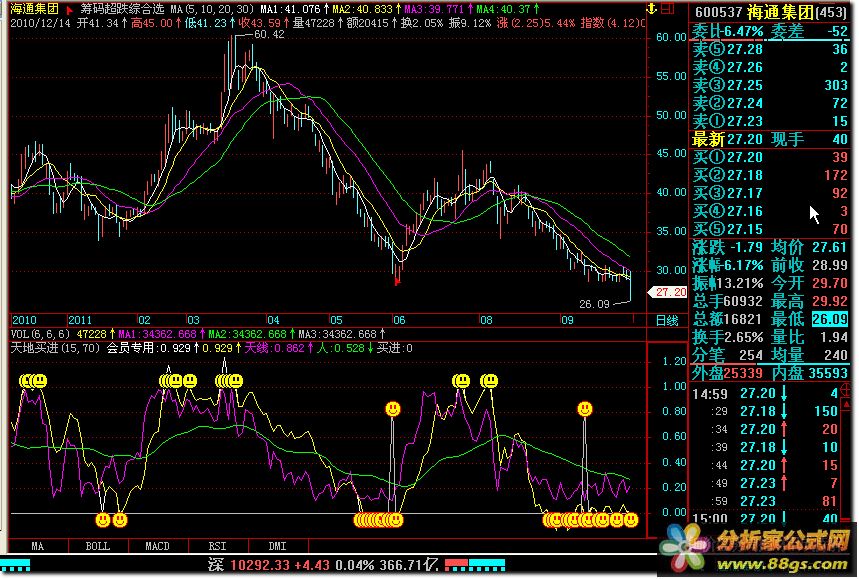Click the 2011 date label on the time axis
This screenshot has height=579, width=859.
tap(80, 320)
